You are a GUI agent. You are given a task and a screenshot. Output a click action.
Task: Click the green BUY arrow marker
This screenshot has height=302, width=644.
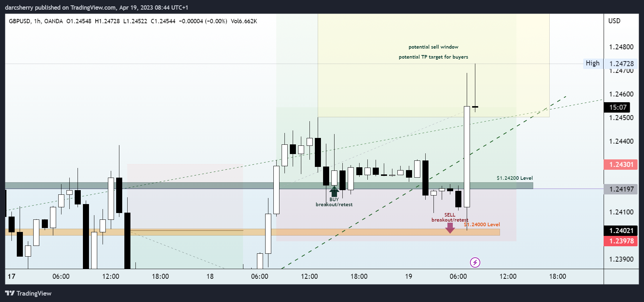[334, 192]
